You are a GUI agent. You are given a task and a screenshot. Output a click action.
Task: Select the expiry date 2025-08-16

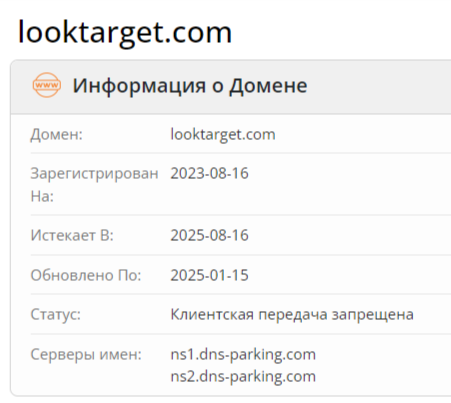point(209,235)
